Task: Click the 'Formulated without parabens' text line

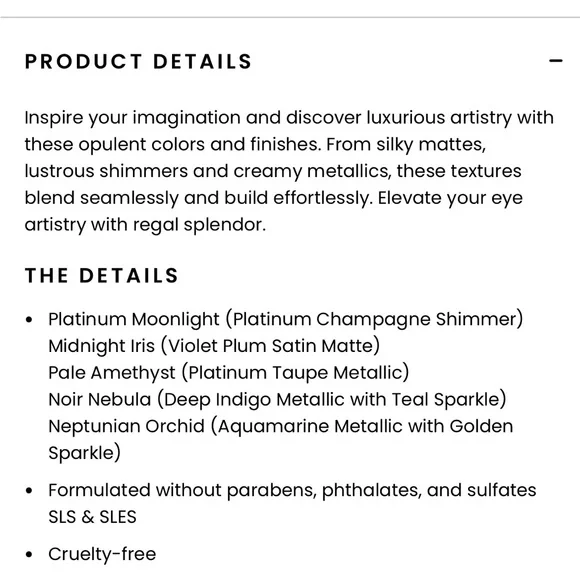Action: click(x=292, y=490)
